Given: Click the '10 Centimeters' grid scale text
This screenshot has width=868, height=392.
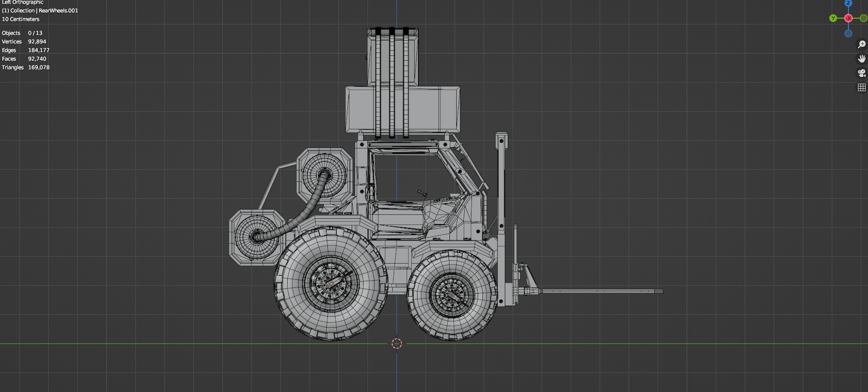Looking at the screenshot, I should tap(21, 19).
